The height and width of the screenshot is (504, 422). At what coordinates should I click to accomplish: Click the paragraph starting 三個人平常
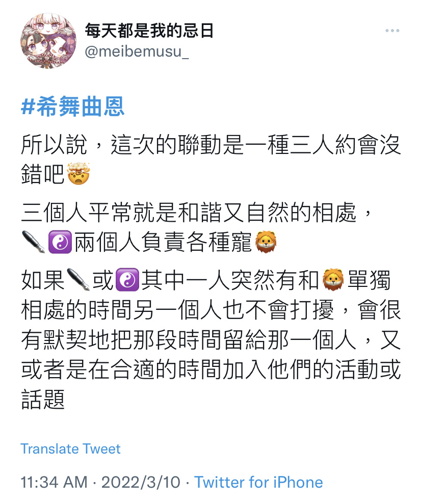(196, 227)
